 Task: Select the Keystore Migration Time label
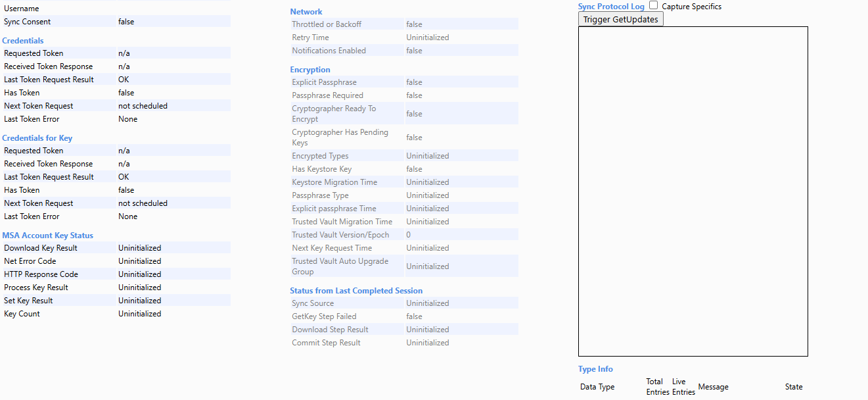pyautogui.click(x=334, y=182)
